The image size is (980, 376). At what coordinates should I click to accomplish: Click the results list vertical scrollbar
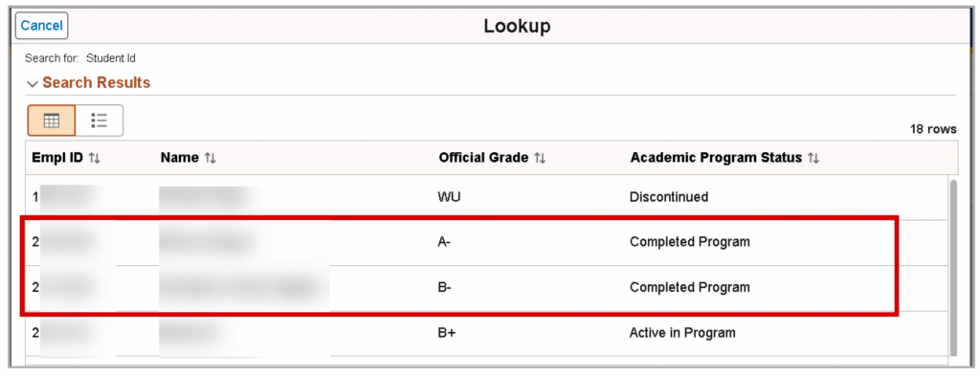pyautogui.click(x=952, y=269)
